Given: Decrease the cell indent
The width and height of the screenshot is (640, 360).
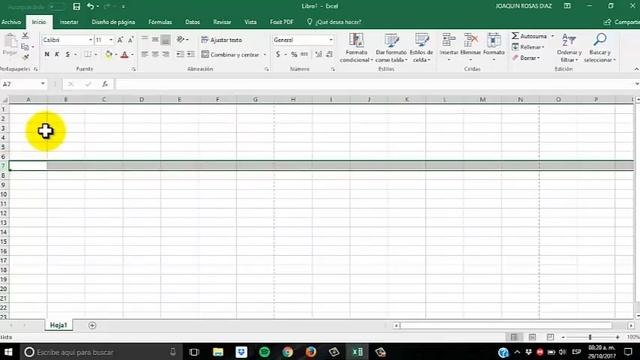Looking at the screenshot, I should pos(180,54).
